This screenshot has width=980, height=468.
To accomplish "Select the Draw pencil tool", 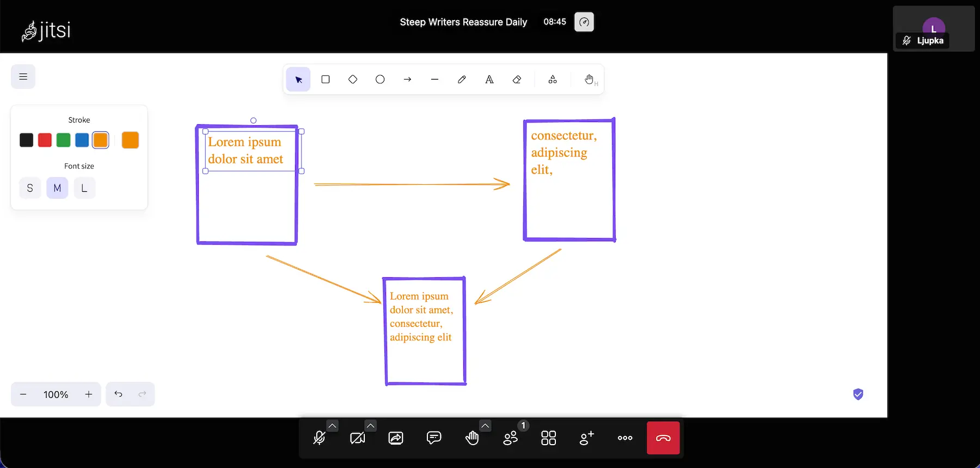I will (x=462, y=80).
